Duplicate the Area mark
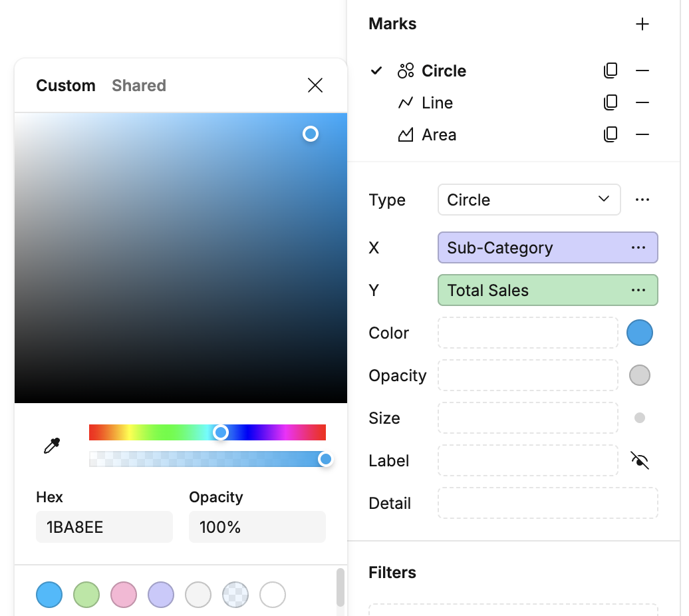This screenshot has height=616, width=689. pos(611,134)
